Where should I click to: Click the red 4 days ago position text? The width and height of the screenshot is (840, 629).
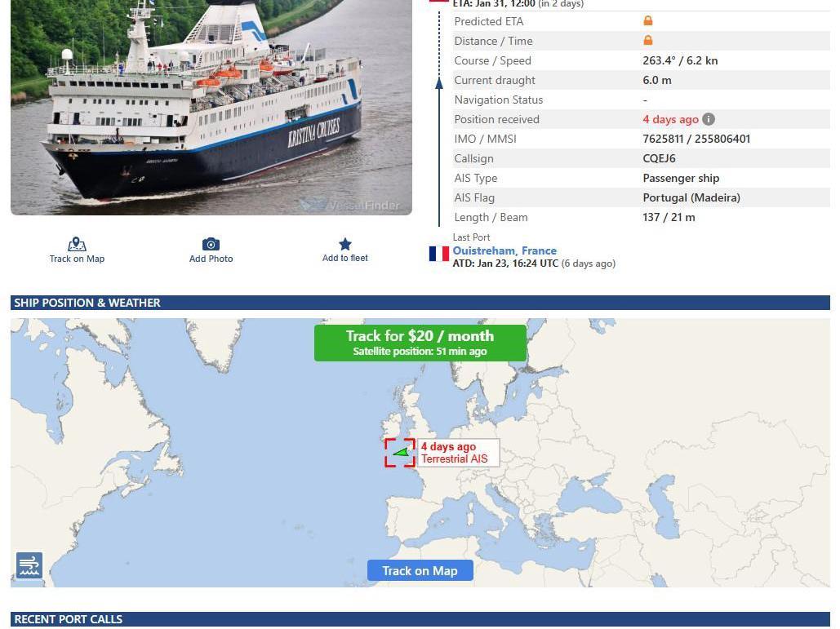[x=670, y=119]
